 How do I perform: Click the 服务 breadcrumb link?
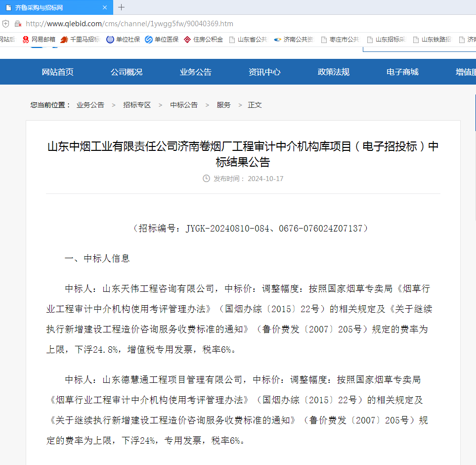[223, 104]
